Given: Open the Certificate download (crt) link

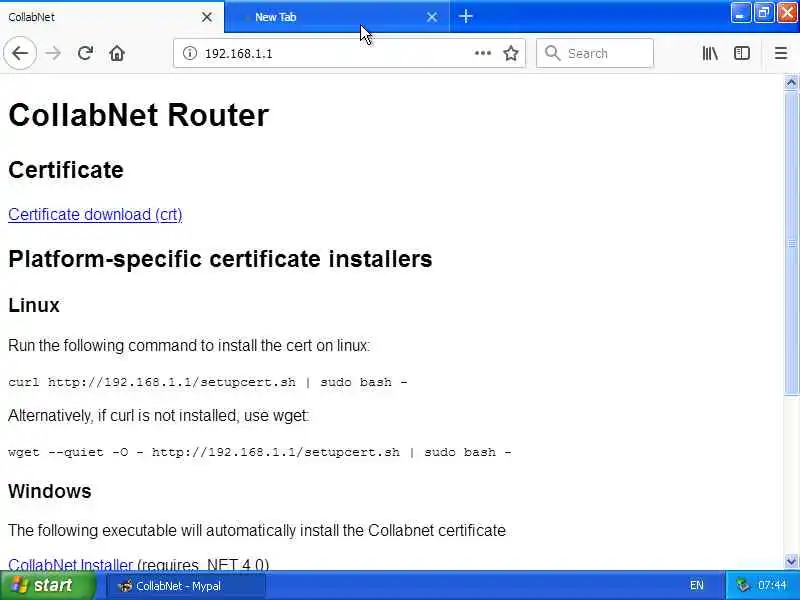Looking at the screenshot, I should [95, 214].
